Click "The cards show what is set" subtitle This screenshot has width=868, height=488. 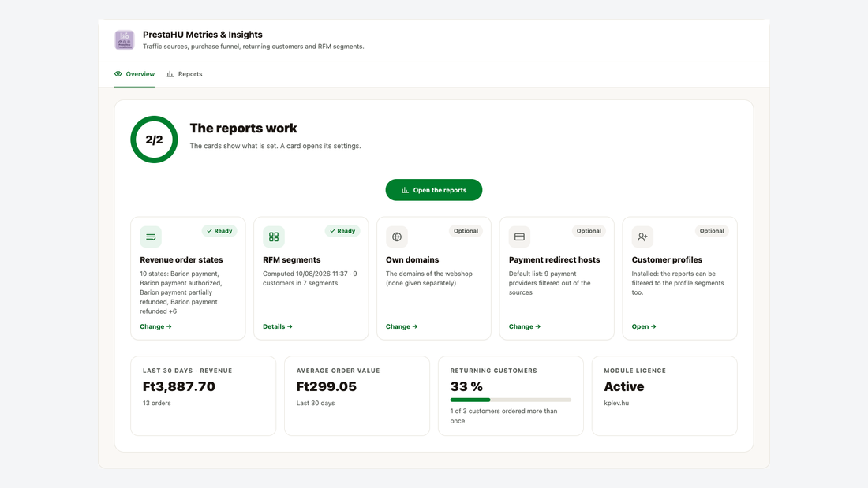[x=275, y=146]
